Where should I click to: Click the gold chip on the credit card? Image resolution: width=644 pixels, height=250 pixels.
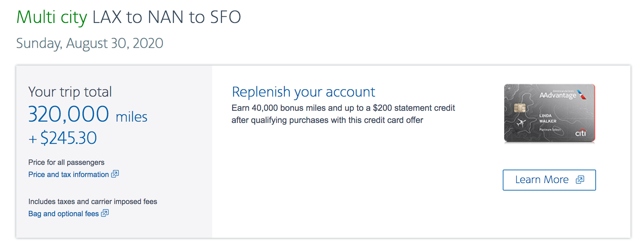point(519,108)
